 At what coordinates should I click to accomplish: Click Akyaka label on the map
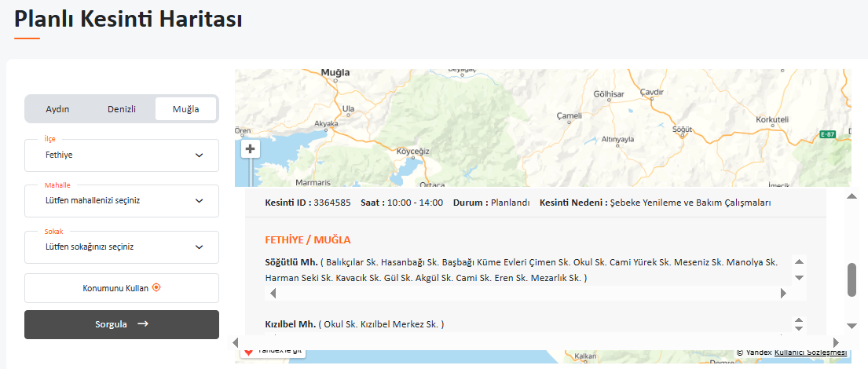click(326, 123)
